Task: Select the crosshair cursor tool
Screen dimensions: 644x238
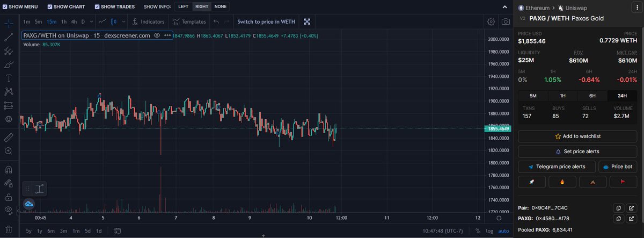Action: [9, 24]
